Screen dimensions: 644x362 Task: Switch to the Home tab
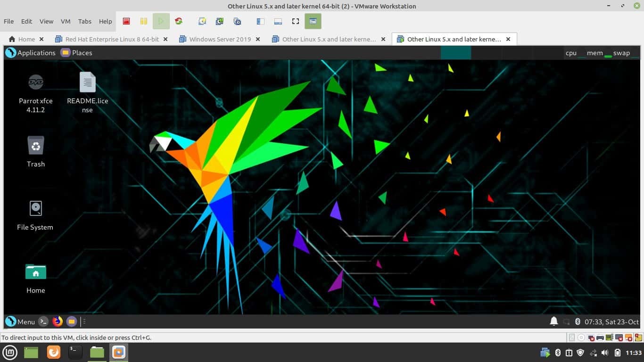click(22, 39)
